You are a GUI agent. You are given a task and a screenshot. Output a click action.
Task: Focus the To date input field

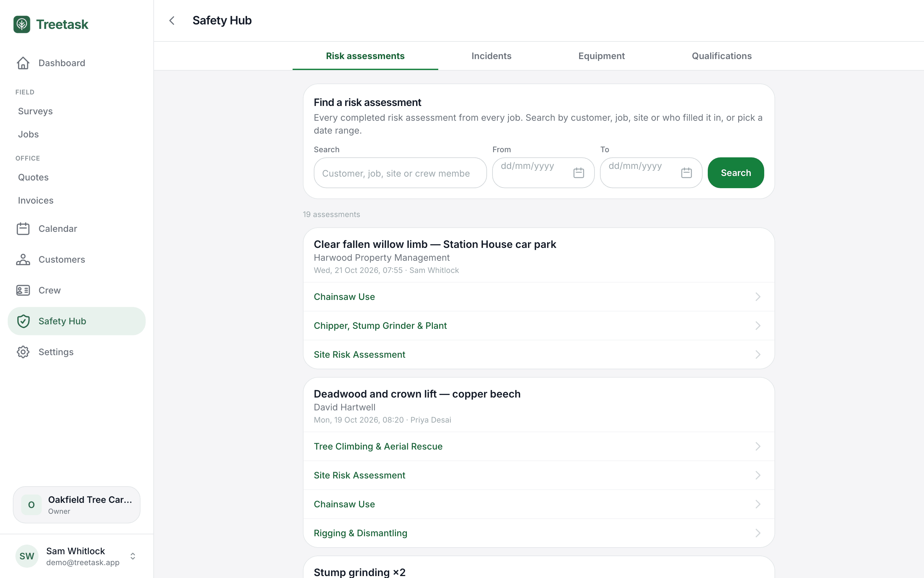click(651, 173)
